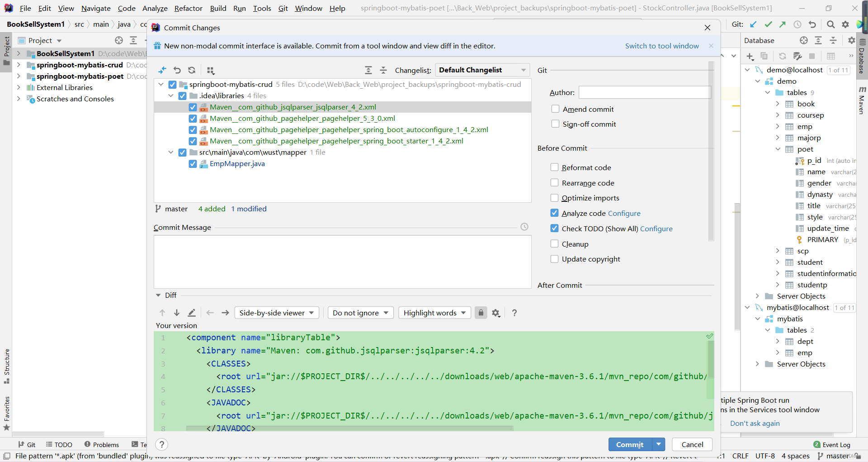Toggle springboot-mybatis-crud root checkbox
This screenshot has height=462, width=868.
point(172,85)
